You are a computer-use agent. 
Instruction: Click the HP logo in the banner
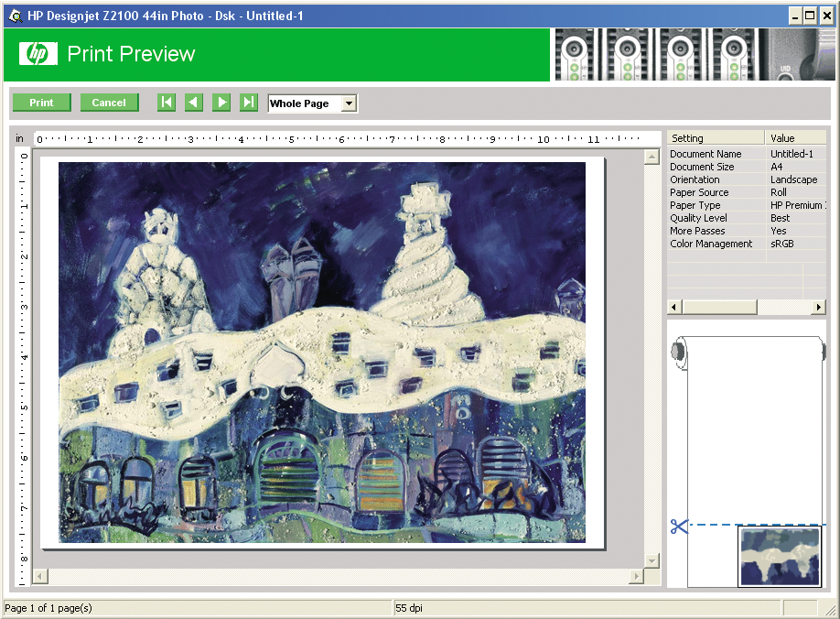[x=38, y=54]
